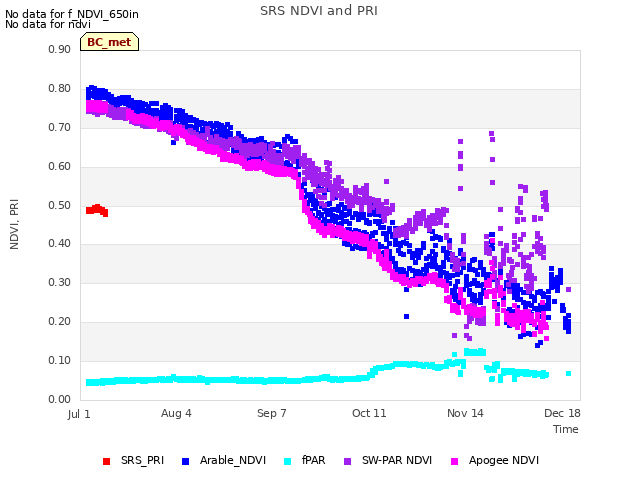
Task: Click the 'No data for ndvi' message
Action: point(48,24)
